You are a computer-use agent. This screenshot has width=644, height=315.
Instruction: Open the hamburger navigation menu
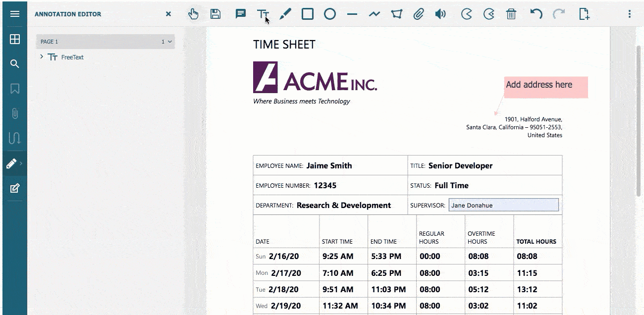coord(15,14)
